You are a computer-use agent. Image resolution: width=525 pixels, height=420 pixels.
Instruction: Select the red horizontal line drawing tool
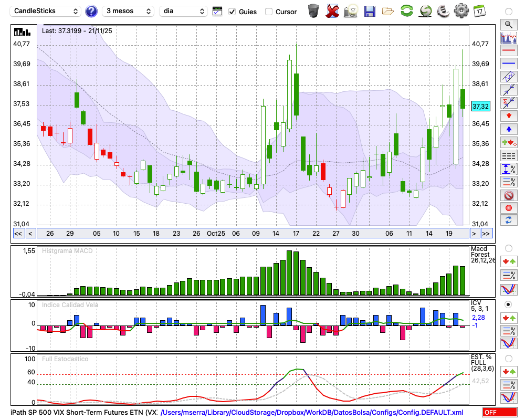508,51
